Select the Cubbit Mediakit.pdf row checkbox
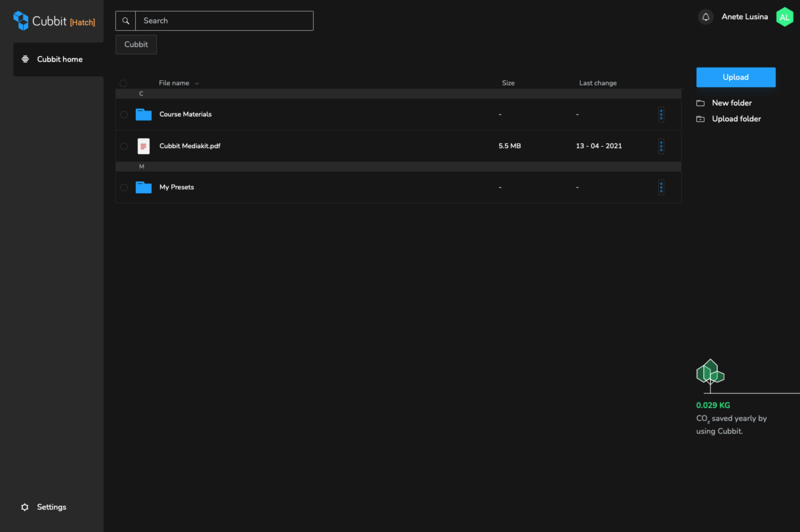 point(123,146)
